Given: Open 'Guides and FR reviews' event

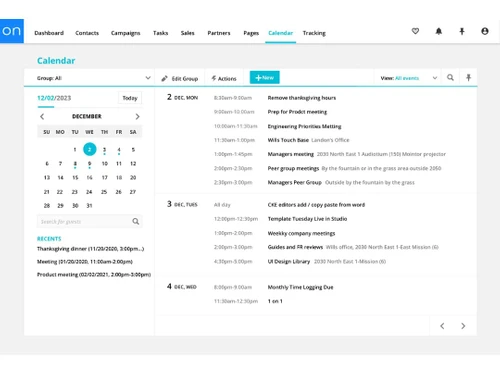Looking at the screenshot, I should [x=295, y=247].
